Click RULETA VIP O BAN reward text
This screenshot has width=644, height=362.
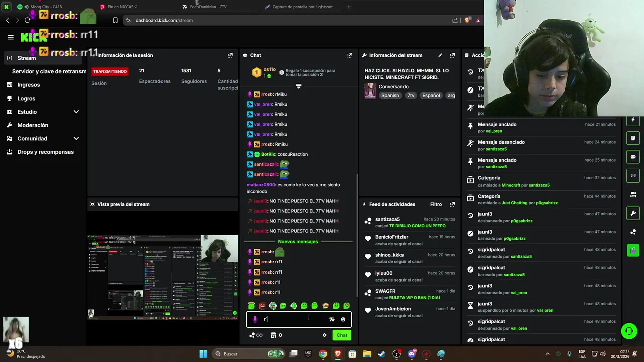coord(415,298)
